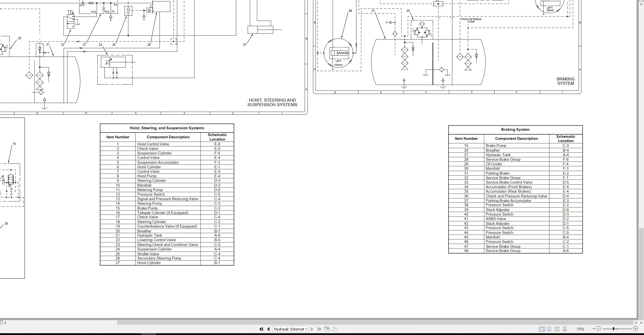
Task: Switch to single page view
Action: click(x=542, y=329)
